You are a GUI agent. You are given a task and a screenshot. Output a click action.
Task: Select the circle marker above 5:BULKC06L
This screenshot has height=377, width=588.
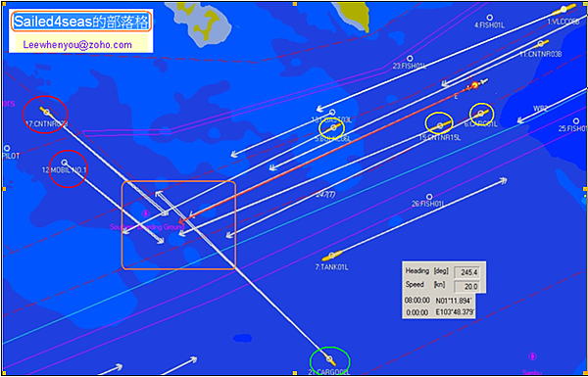pos(332,113)
